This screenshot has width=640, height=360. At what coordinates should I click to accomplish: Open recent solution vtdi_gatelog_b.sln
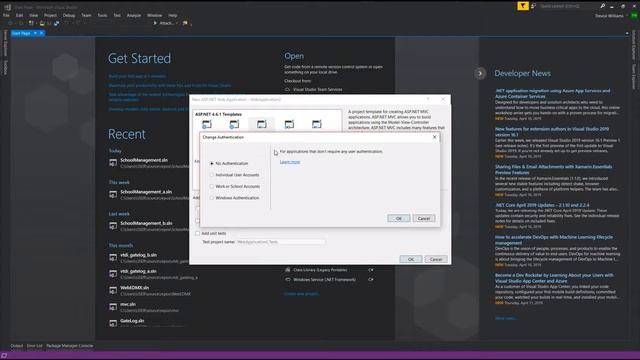tap(138, 255)
